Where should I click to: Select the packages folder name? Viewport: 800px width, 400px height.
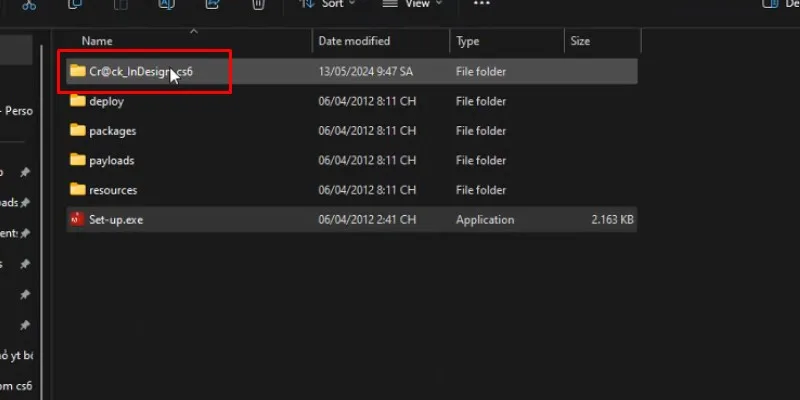[x=112, y=131]
